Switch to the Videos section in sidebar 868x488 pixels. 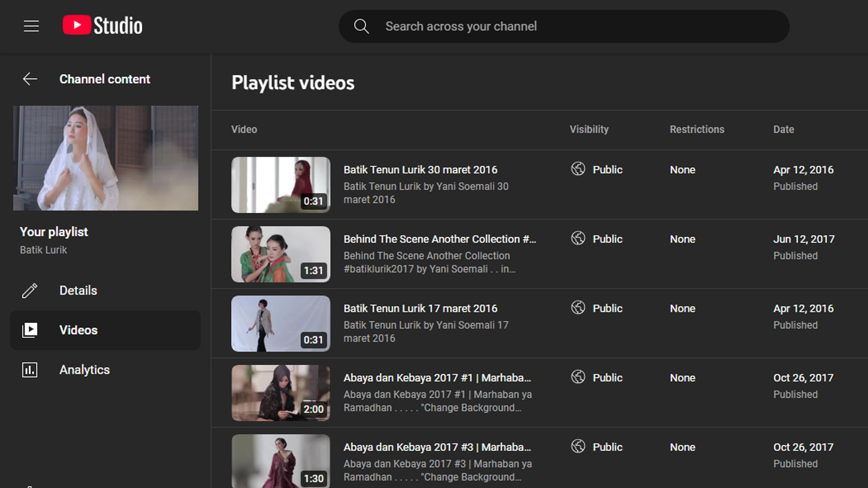tap(78, 330)
